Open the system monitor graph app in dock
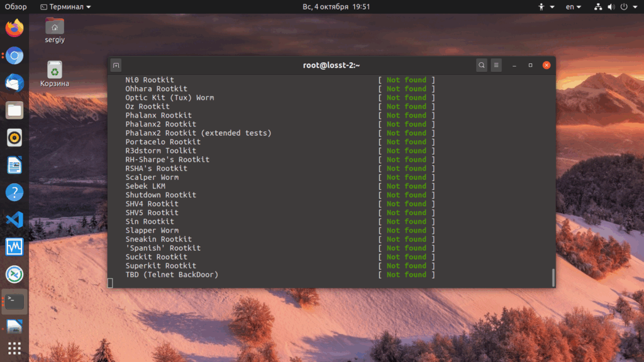The image size is (644, 362). click(14, 247)
